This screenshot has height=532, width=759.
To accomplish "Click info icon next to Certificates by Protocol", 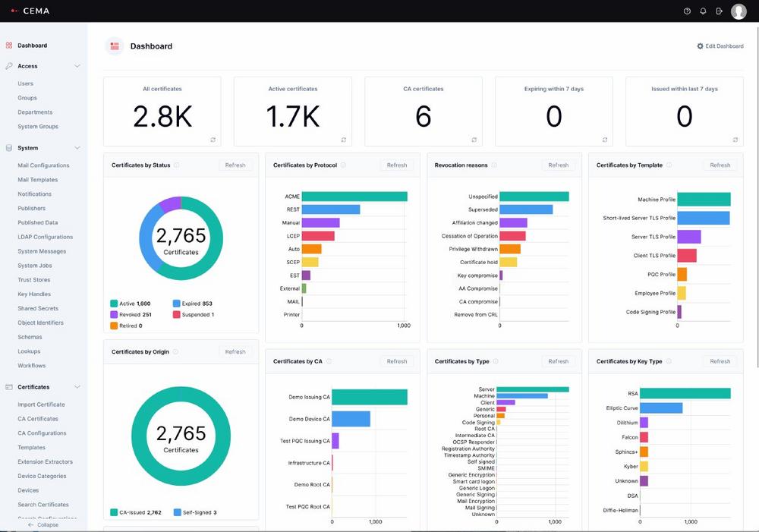I will click(x=343, y=165).
